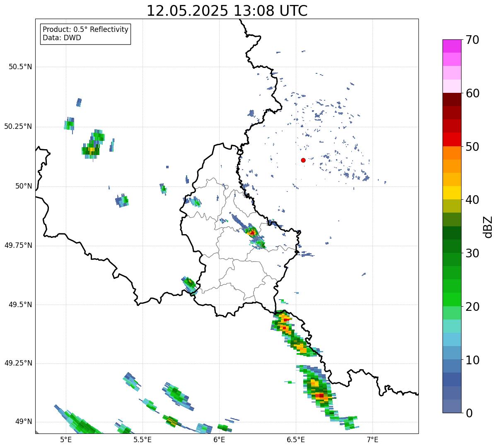Click the 7°E longitude label
This screenshot has height=448, width=498.
[372, 439]
